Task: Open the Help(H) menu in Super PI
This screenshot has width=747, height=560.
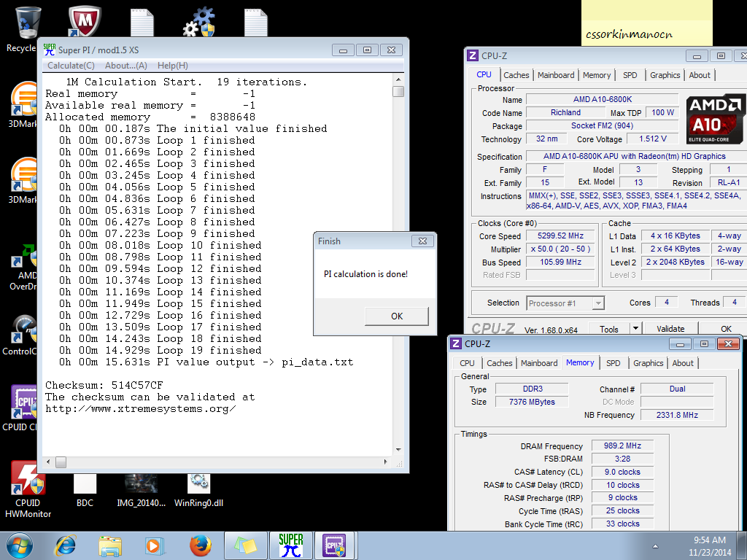Action: tap(172, 66)
